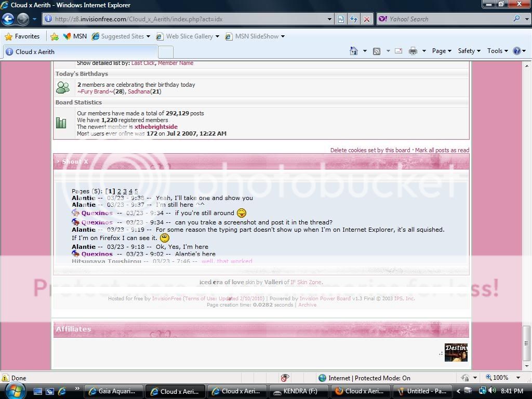
Task: Open the Home page icon
Action: tap(354, 51)
